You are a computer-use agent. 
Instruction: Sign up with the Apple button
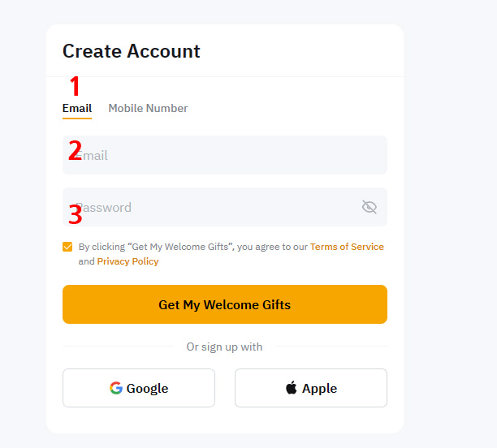click(x=311, y=388)
